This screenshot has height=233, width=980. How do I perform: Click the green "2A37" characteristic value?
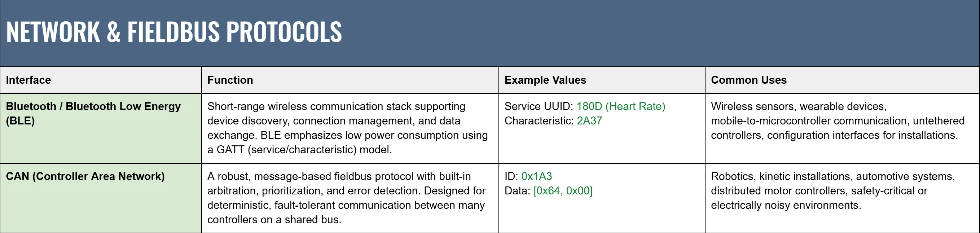tap(589, 121)
